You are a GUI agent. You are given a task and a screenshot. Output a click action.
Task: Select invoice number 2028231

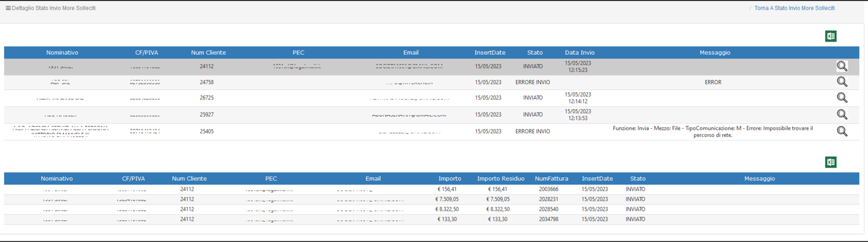[x=548, y=199]
